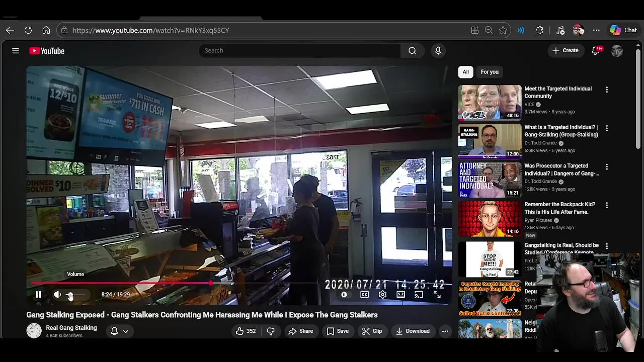Image resolution: width=644 pixels, height=362 pixels.
Task: Open the Copilot Chat button
Action: pos(624,30)
